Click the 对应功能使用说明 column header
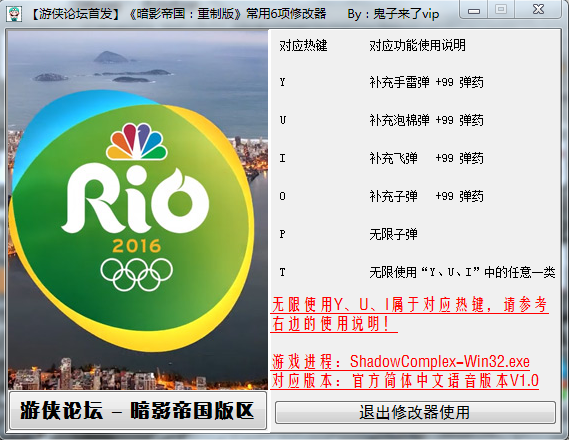Viewport: 569px width, 440px height. tap(417, 45)
